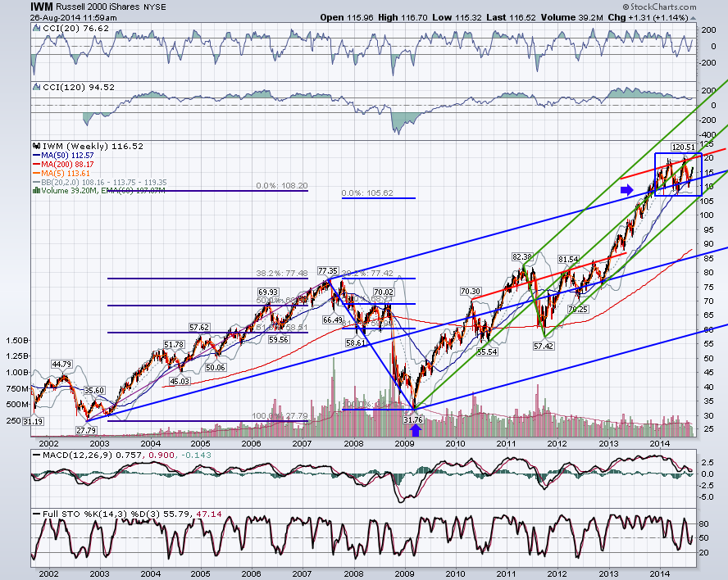Click the black dash marker before MACD(12,26,9)
This screenshot has width=728, height=580.
[x=37, y=455]
